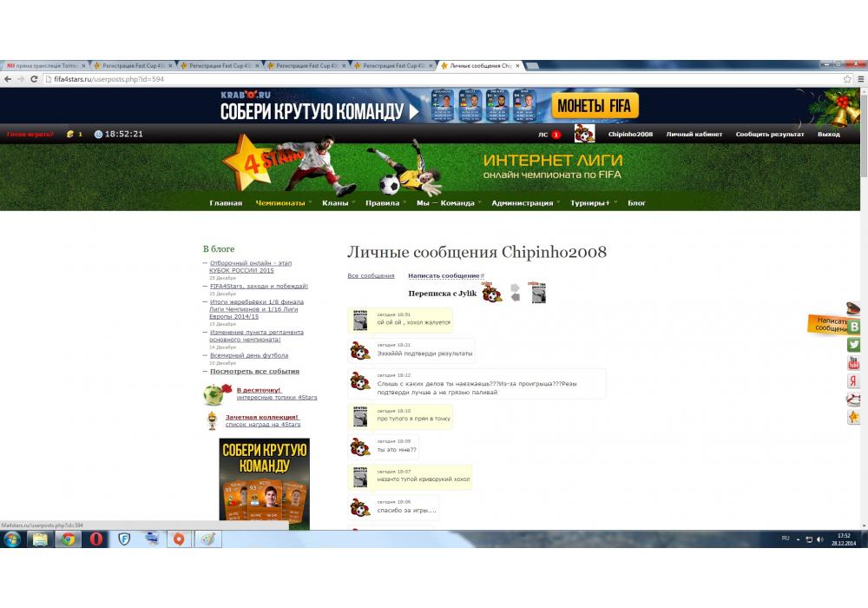Open Всемирный день футбола blog link

pos(249,355)
